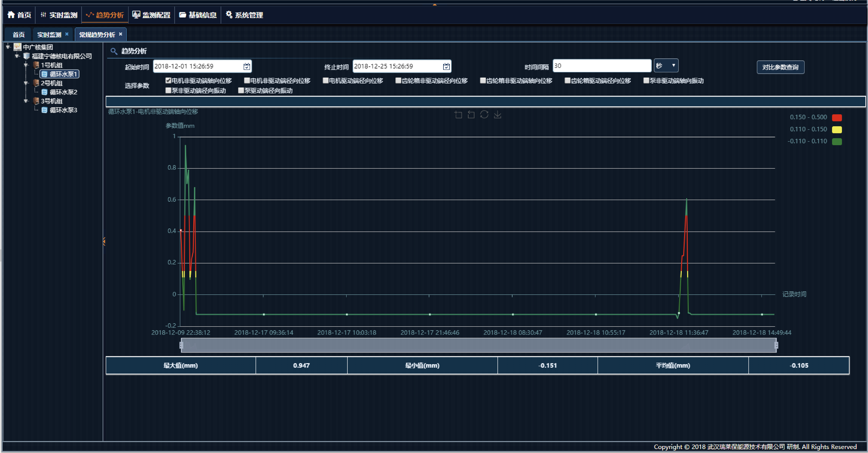Collapse the 福建宁德核电有限公司 node

pyautogui.click(x=17, y=56)
